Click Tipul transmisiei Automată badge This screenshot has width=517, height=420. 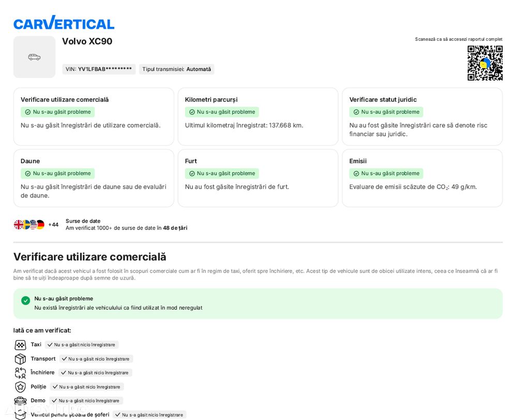pyautogui.click(x=176, y=69)
